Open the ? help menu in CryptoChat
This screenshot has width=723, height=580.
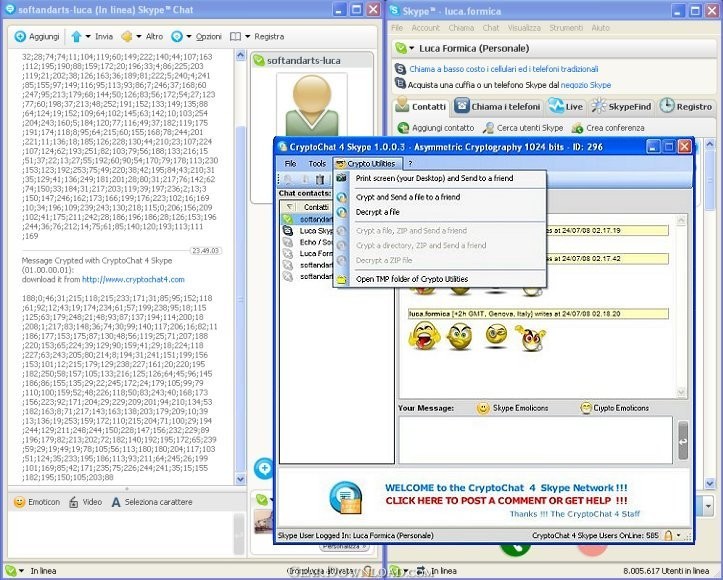[410, 164]
